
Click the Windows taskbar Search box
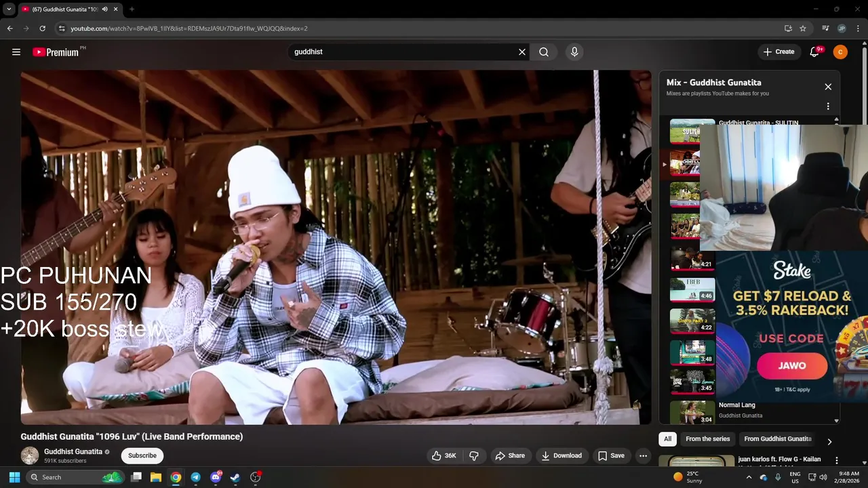(x=75, y=477)
